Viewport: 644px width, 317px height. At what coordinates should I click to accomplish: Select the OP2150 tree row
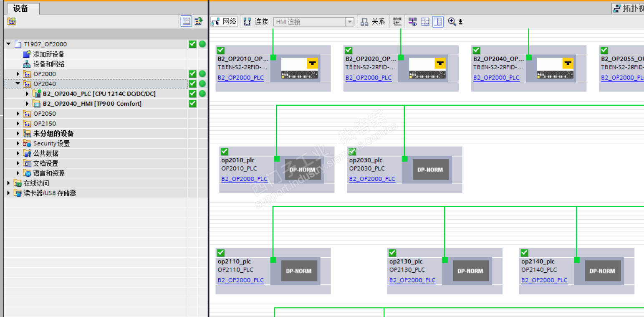(96, 124)
